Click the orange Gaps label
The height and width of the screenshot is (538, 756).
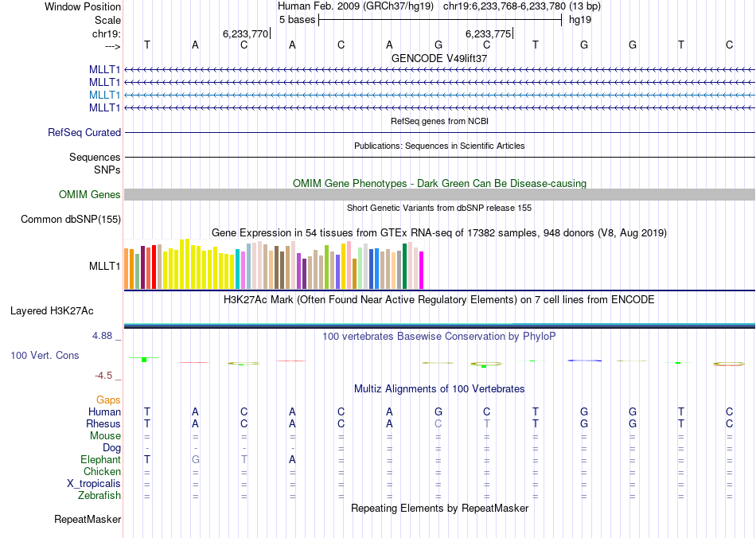point(108,400)
